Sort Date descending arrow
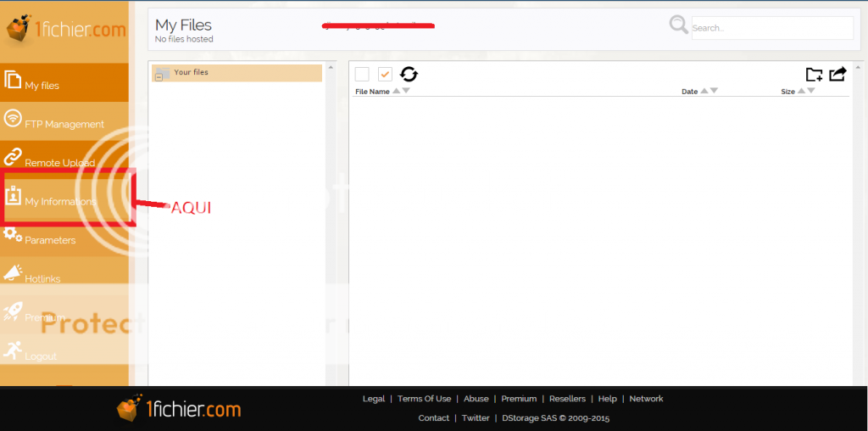This screenshot has height=431, width=868. click(x=714, y=91)
